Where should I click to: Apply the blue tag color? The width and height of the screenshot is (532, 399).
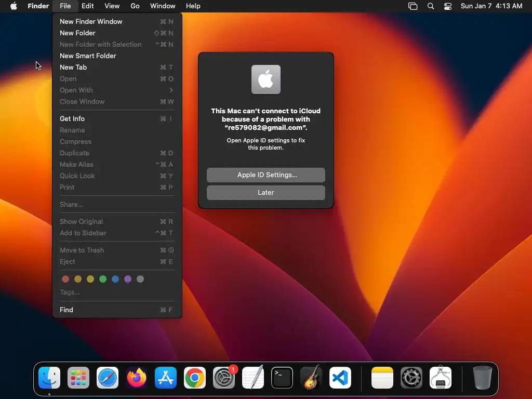(x=115, y=279)
